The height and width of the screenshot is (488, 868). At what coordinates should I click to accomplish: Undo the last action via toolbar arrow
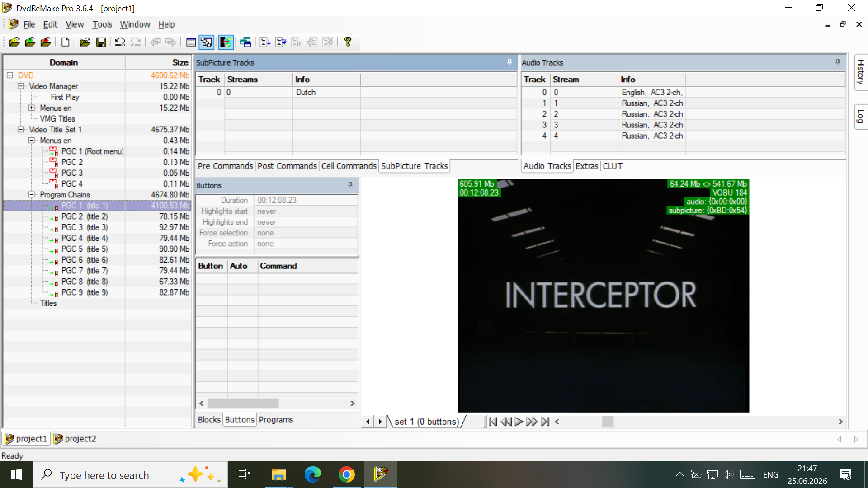click(x=120, y=42)
